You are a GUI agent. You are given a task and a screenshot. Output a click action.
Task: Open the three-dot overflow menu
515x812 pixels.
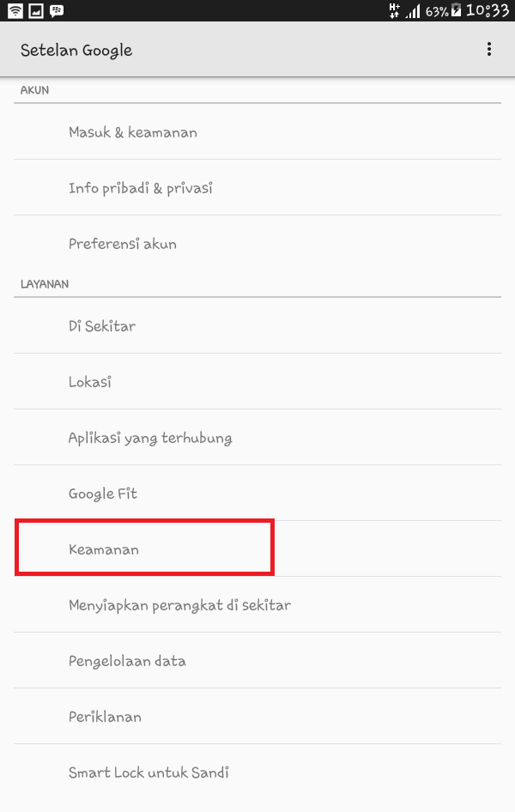click(x=489, y=50)
